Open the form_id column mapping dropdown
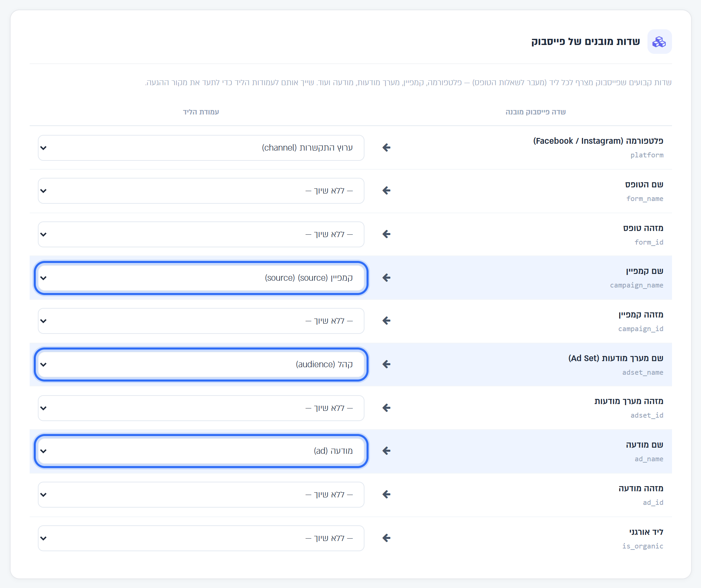Image resolution: width=701 pixels, height=588 pixels. click(201, 234)
